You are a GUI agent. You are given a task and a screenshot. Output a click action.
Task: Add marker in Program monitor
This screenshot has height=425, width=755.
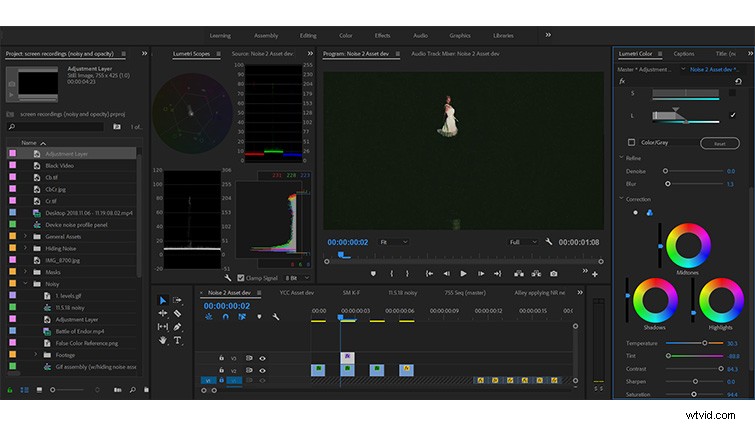click(373, 274)
